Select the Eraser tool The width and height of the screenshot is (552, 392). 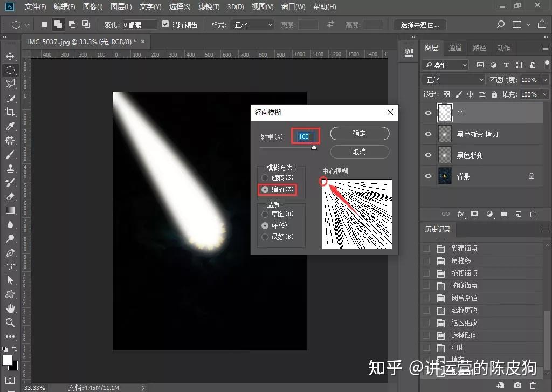(x=10, y=196)
